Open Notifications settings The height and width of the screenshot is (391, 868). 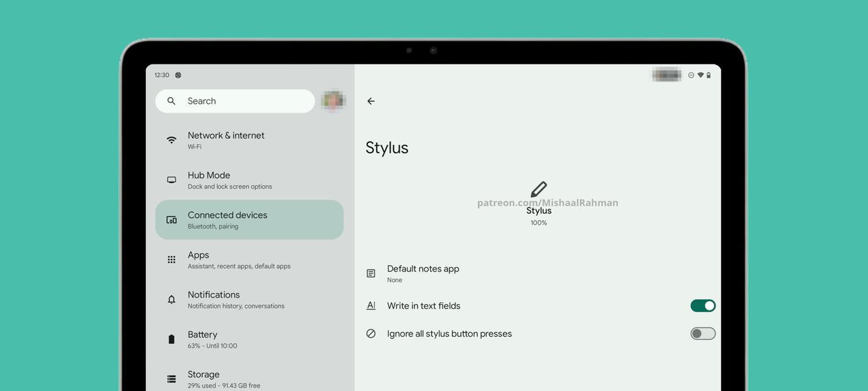[x=249, y=299]
